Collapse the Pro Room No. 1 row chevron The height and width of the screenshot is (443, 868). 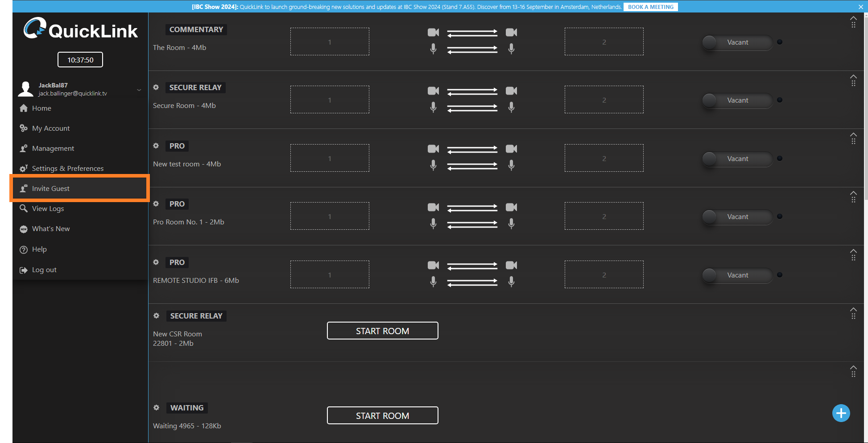tap(853, 193)
